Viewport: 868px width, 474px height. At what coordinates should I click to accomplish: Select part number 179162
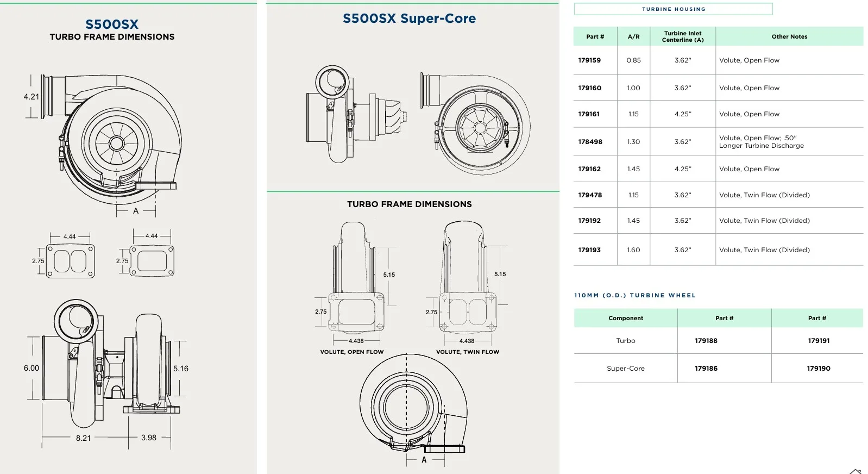click(x=589, y=169)
